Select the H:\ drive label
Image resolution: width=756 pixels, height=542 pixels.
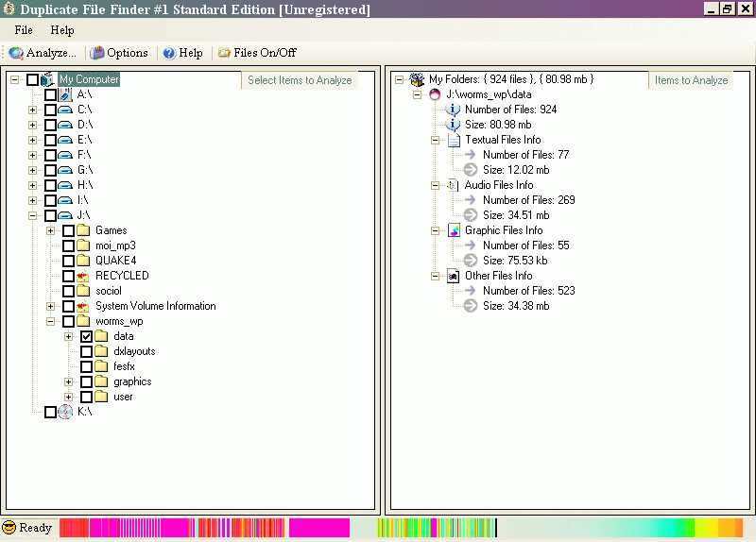[x=85, y=185]
